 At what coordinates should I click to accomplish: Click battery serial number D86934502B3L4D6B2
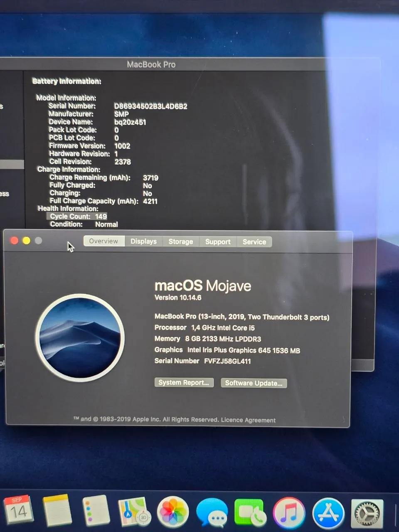[150, 106]
